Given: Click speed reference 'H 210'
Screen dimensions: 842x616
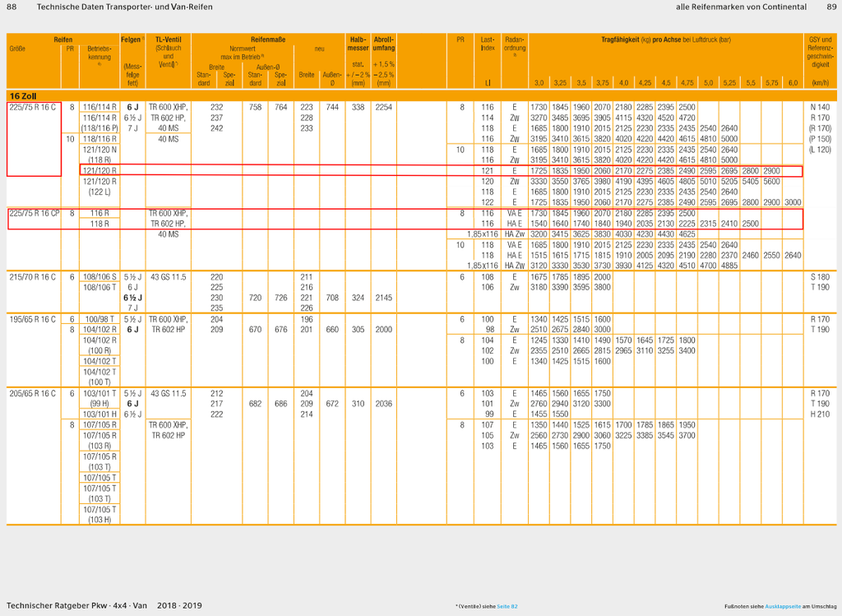Looking at the screenshot, I should point(820,415).
